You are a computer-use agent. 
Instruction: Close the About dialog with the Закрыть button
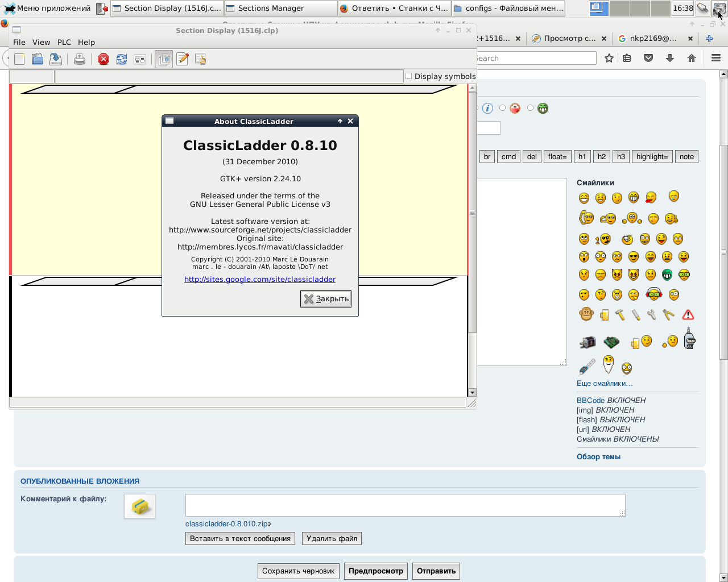326,299
